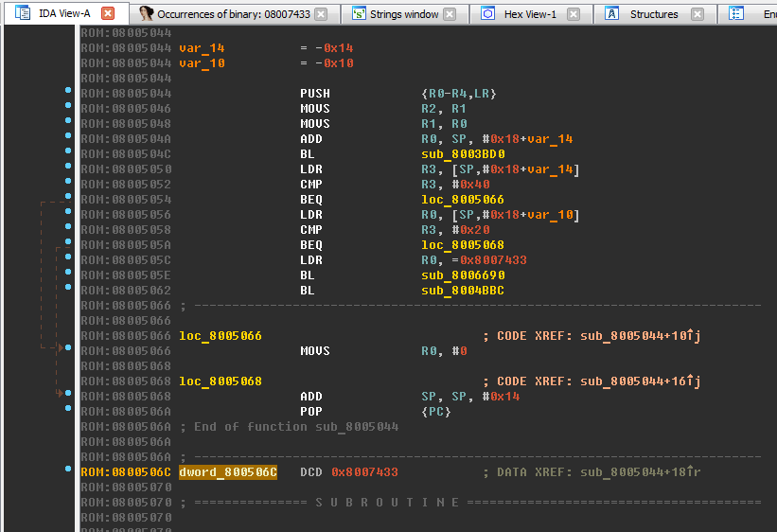The height and width of the screenshot is (532, 777).
Task: Click the Strings window tab icon
Action: [359, 14]
